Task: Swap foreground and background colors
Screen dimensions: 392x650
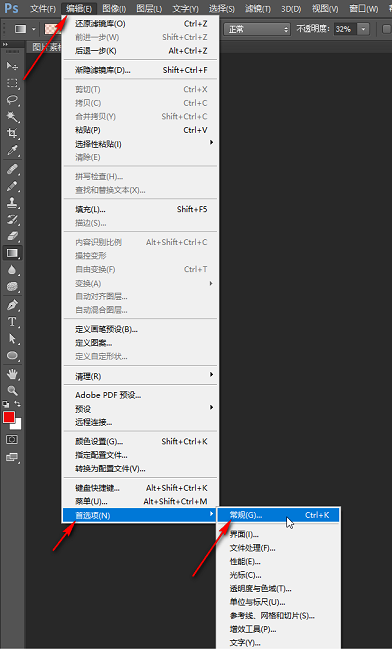Action: point(18,403)
